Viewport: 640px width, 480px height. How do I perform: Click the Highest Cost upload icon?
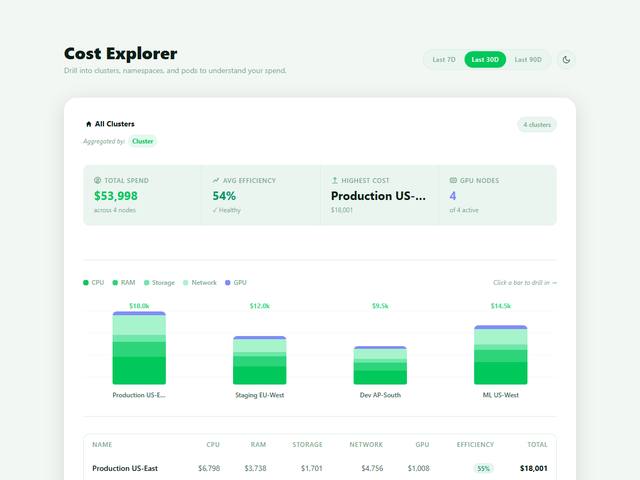pos(334,180)
